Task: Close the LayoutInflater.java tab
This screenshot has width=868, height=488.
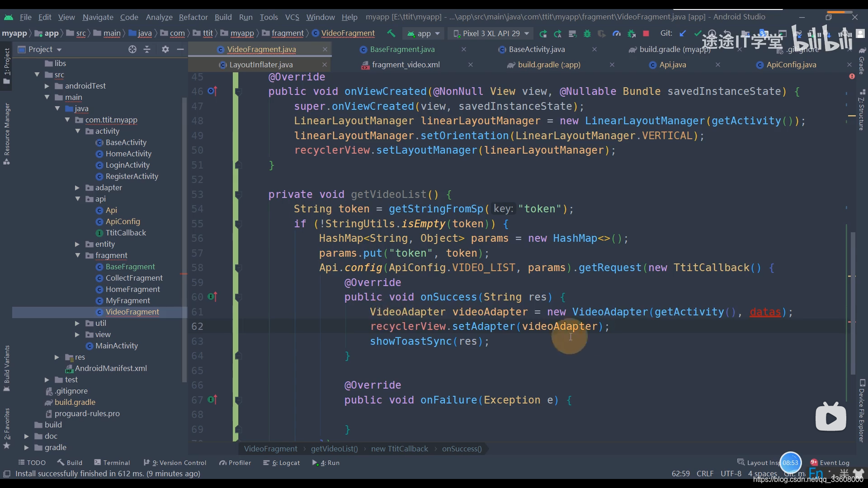Action: 325,65
